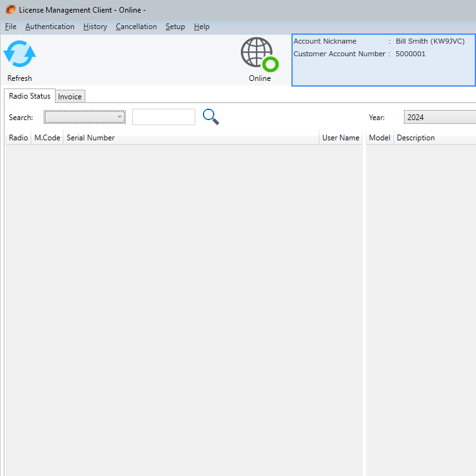Click the application icon in title bar
Screen dimensions: 476x476
coord(10,9)
